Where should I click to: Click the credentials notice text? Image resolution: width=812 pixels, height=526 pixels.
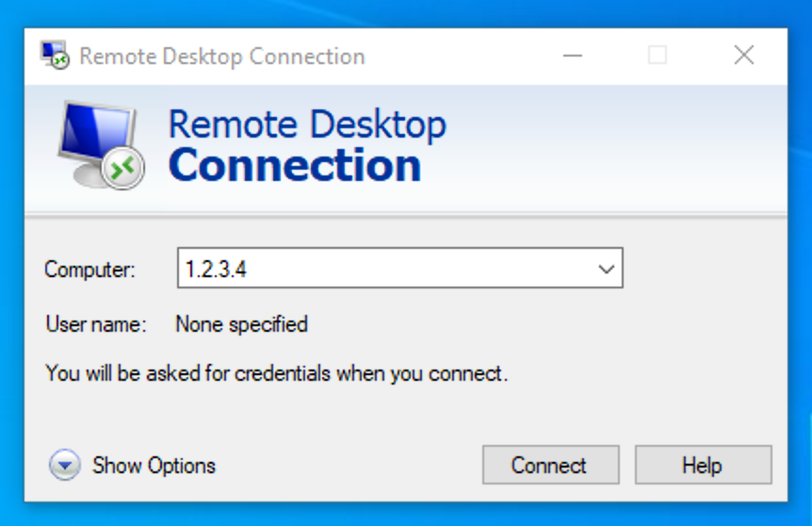click(277, 373)
